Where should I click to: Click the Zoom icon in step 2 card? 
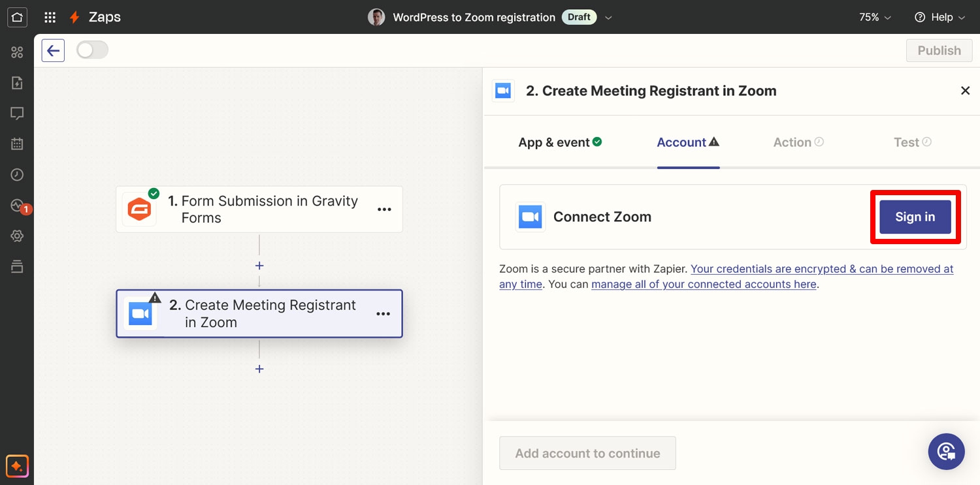(140, 314)
